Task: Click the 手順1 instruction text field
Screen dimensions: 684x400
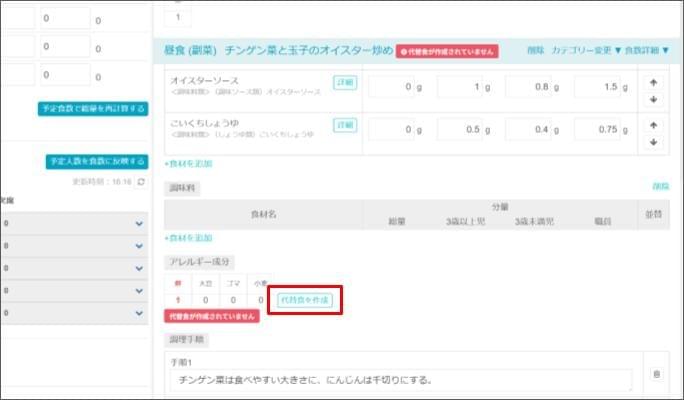Action: [x=400, y=380]
